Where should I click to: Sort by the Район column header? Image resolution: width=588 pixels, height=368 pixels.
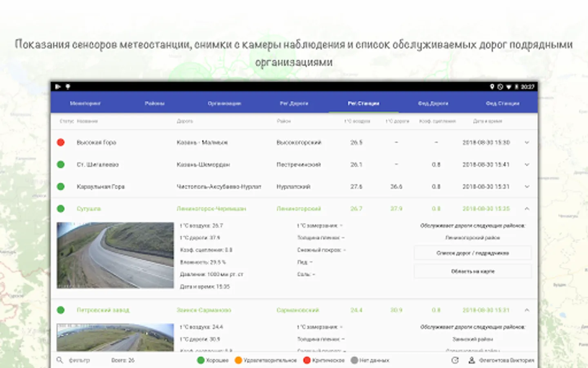point(284,121)
